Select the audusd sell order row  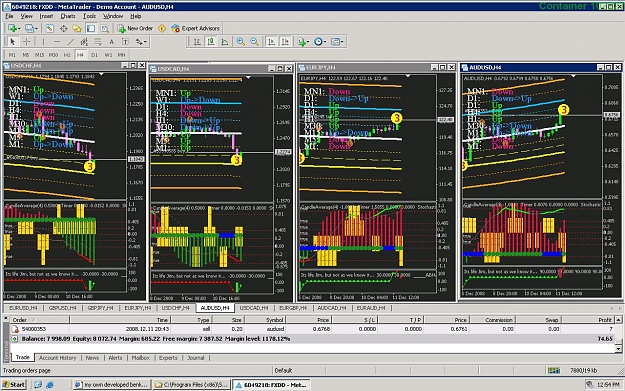point(312,329)
